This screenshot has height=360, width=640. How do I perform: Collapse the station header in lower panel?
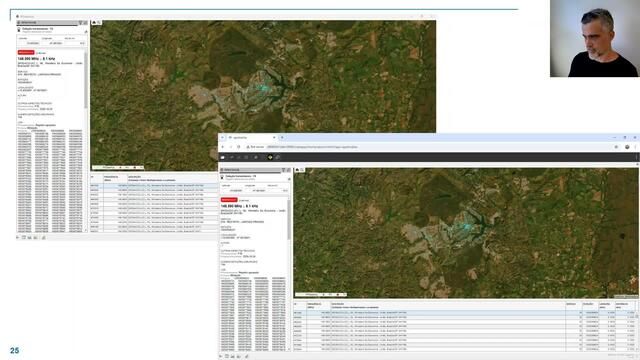click(x=289, y=179)
